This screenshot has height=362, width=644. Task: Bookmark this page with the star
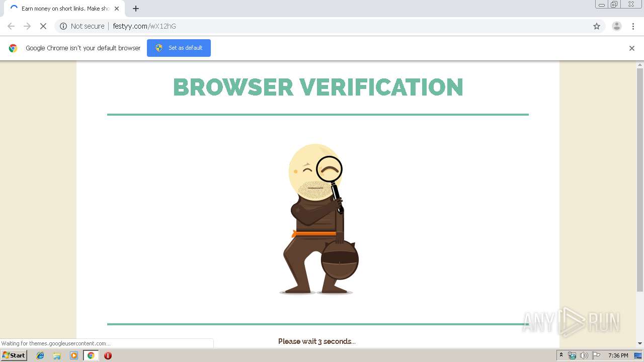pyautogui.click(x=597, y=26)
